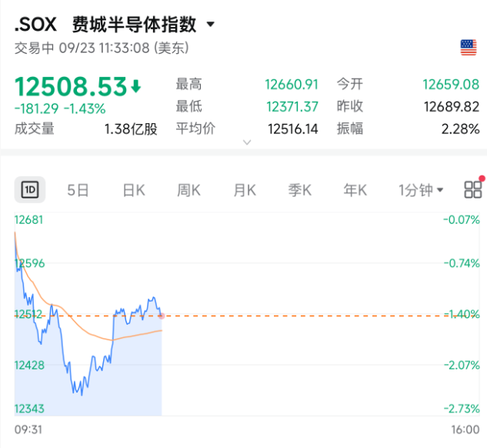Expand more quote details chevron
The width and height of the screenshot is (487, 448).
click(247, 142)
